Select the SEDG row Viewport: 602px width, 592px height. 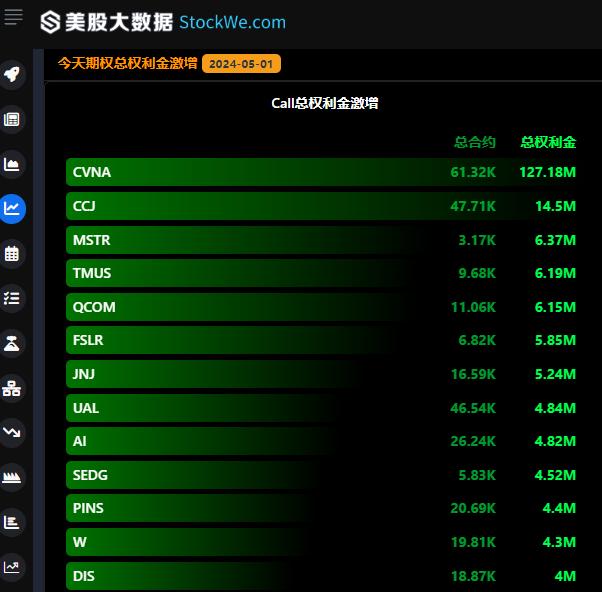click(x=321, y=475)
